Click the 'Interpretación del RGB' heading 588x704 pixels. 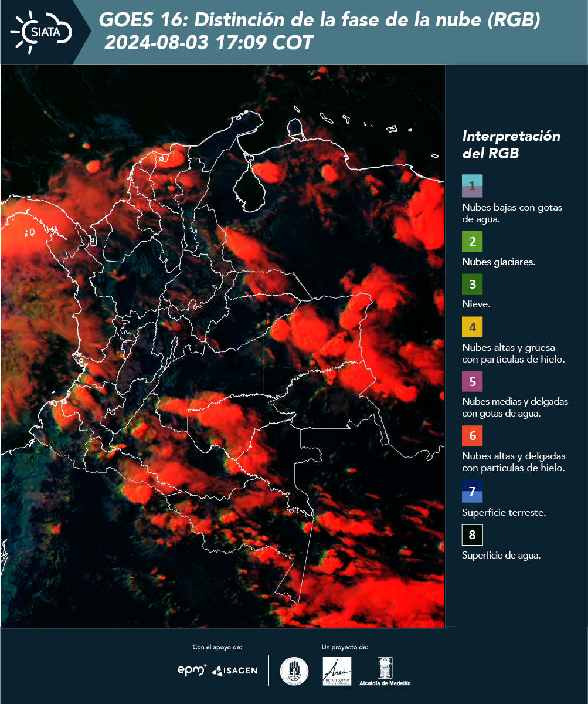[511, 145]
